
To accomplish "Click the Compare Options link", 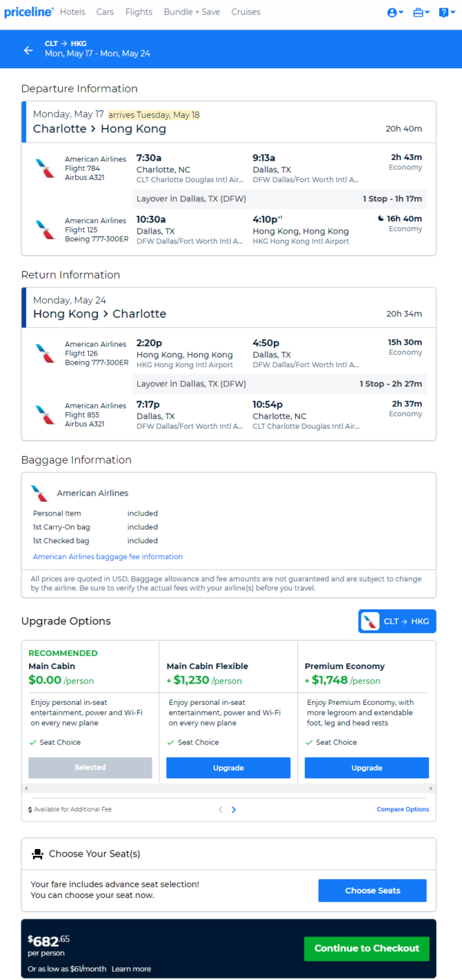I will click(x=403, y=809).
